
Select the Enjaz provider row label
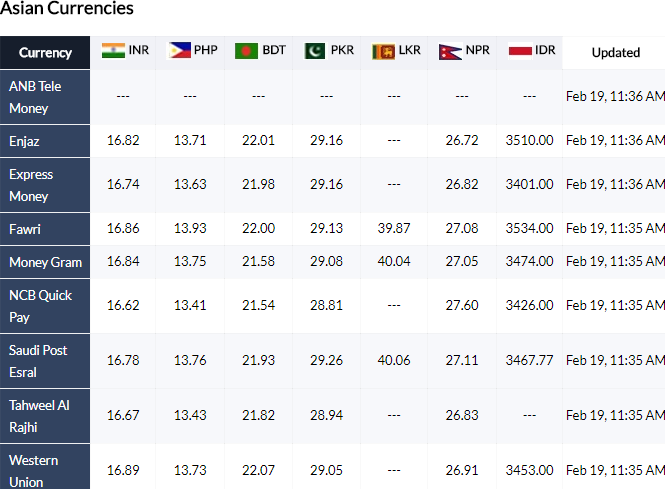coord(45,141)
